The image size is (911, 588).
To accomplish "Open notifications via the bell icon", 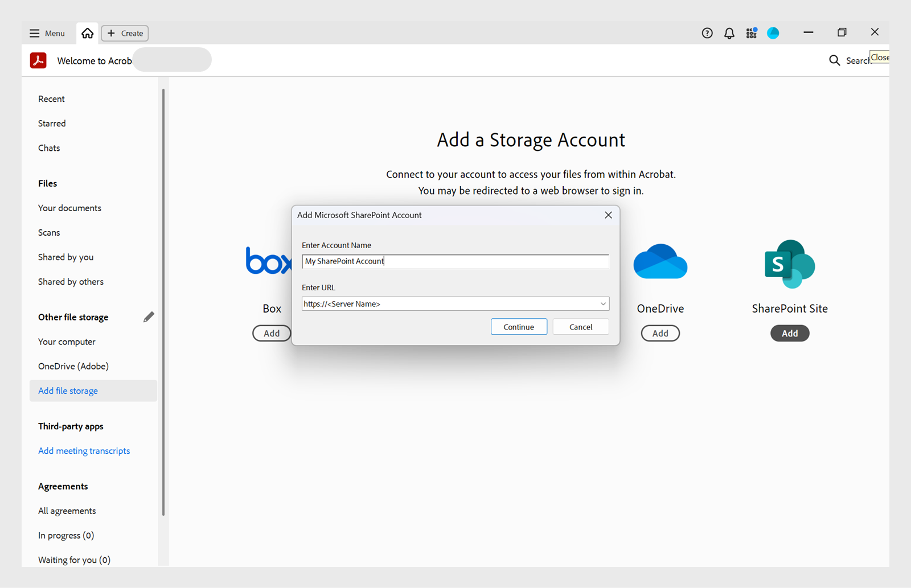I will pos(729,33).
